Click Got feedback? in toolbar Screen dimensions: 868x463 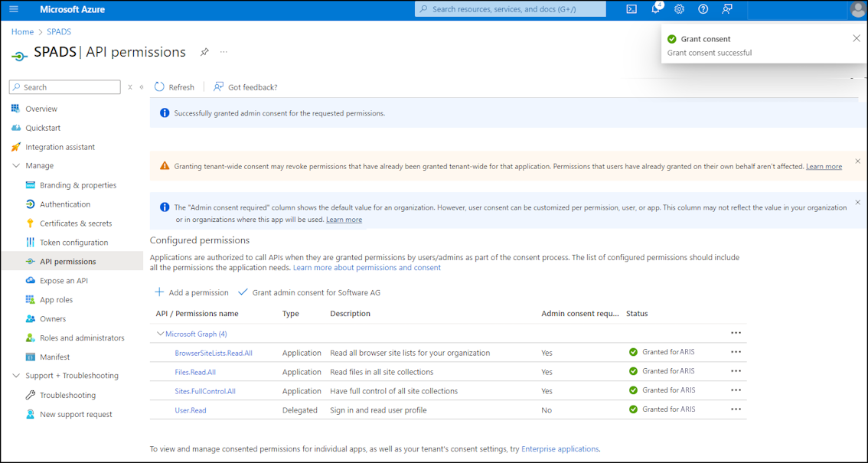click(x=245, y=86)
